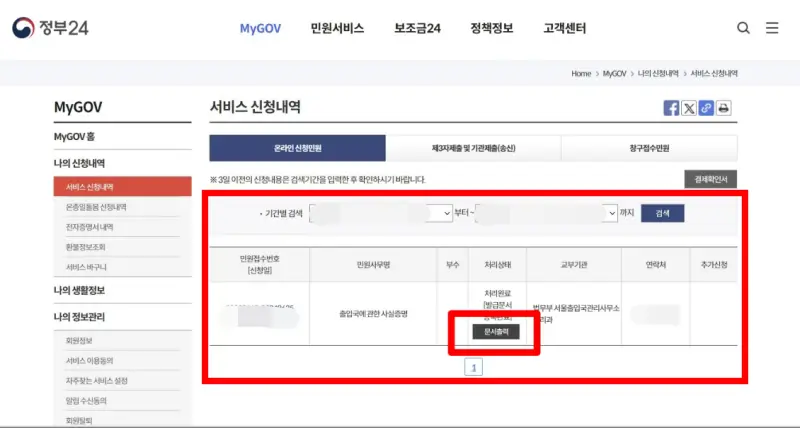Click the 정부24 logo
This screenshot has width=800, height=428.
tap(50, 28)
